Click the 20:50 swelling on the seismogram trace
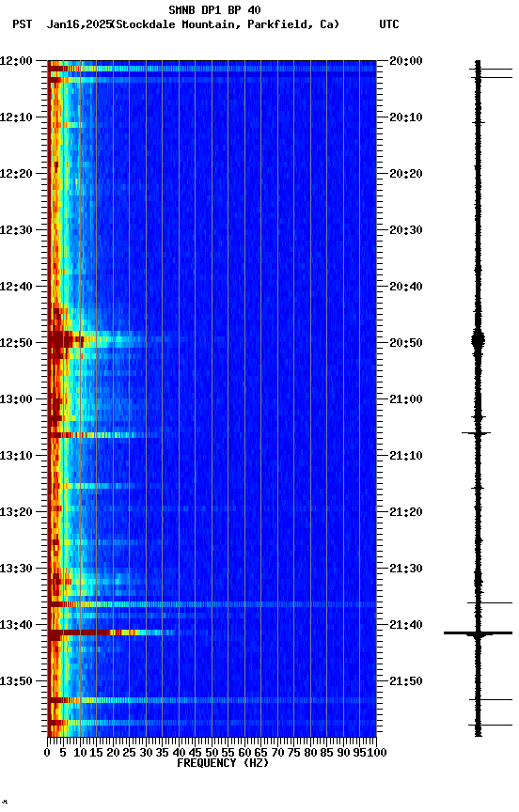Viewport: 519px width, 812px height. (478, 341)
